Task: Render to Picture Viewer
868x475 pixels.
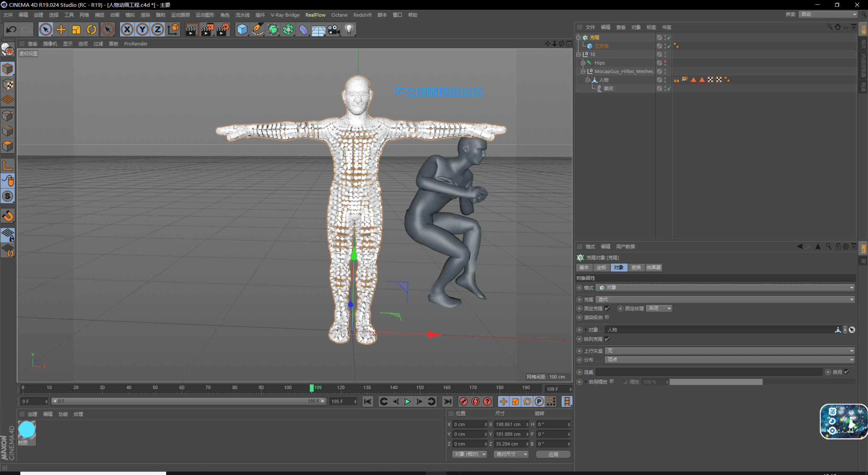Action: pos(207,30)
